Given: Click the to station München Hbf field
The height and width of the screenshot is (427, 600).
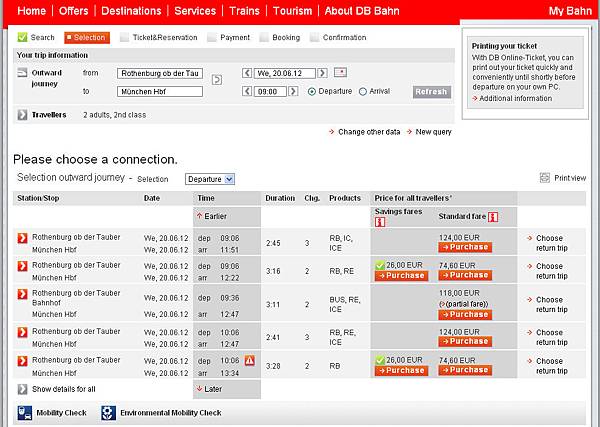Looking at the screenshot, I should coord(160,91).
